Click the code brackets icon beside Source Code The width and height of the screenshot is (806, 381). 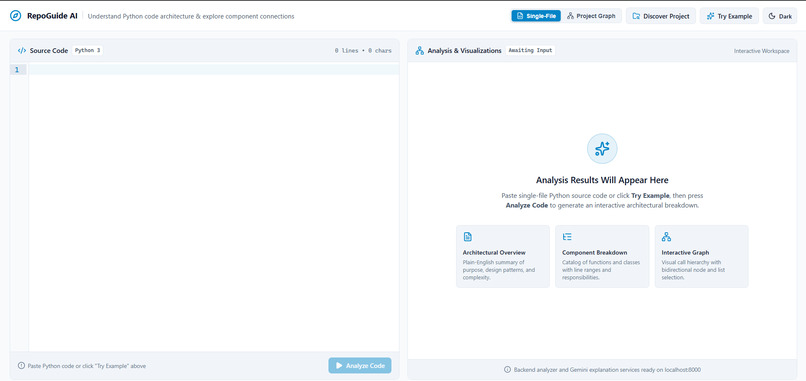coord(22,51)
